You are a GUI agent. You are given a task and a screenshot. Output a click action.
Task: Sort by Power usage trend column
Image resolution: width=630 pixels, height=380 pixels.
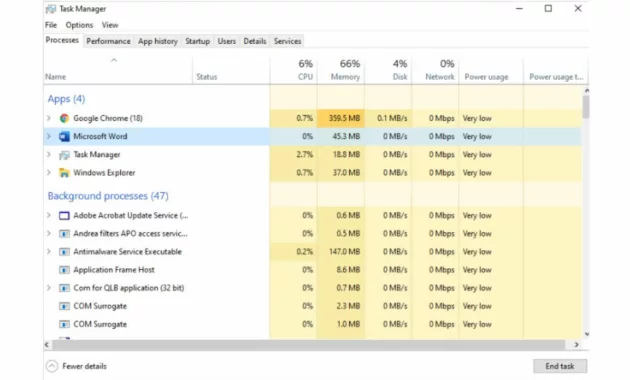pyautogui.click(x=555, y=70)
